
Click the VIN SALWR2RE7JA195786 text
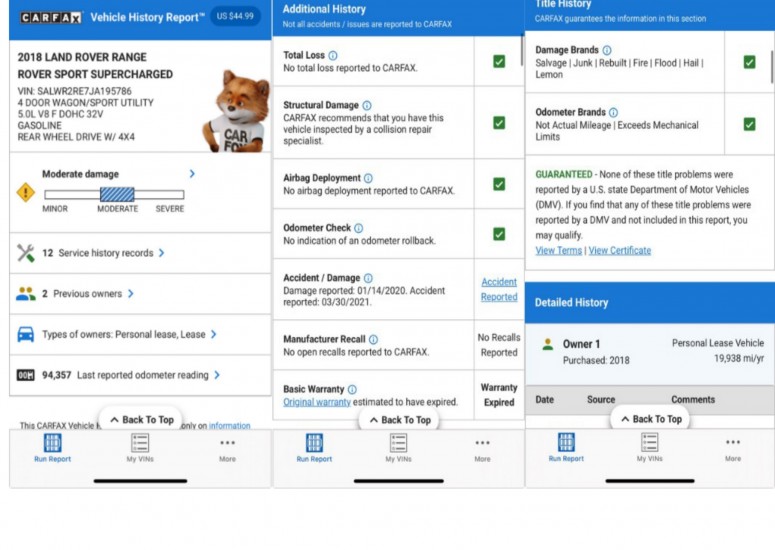[x=75, y=91]
